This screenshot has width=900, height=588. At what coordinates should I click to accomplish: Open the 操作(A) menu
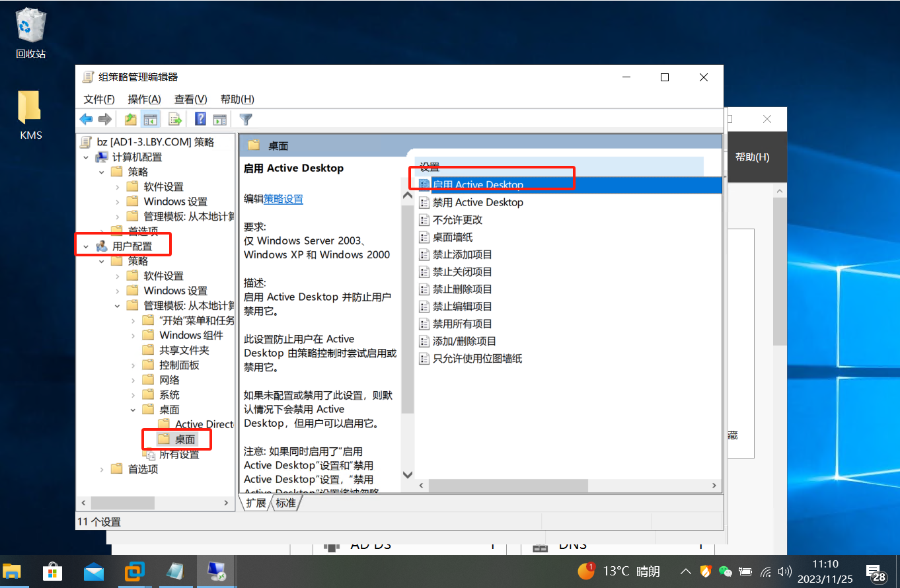pyautogui.click(x=144, y=99)
